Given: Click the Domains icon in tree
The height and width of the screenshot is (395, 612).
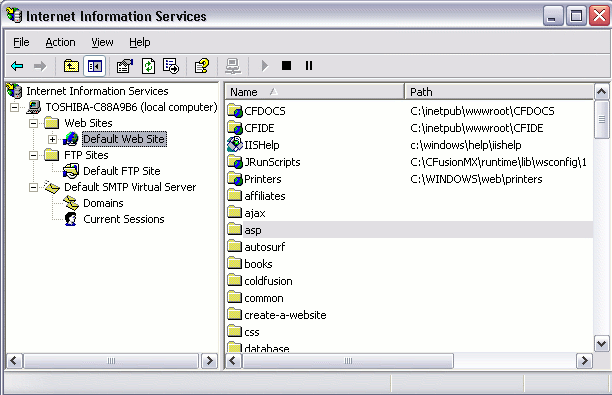Looking at the screenshot, I should click(x=71, y=203).
